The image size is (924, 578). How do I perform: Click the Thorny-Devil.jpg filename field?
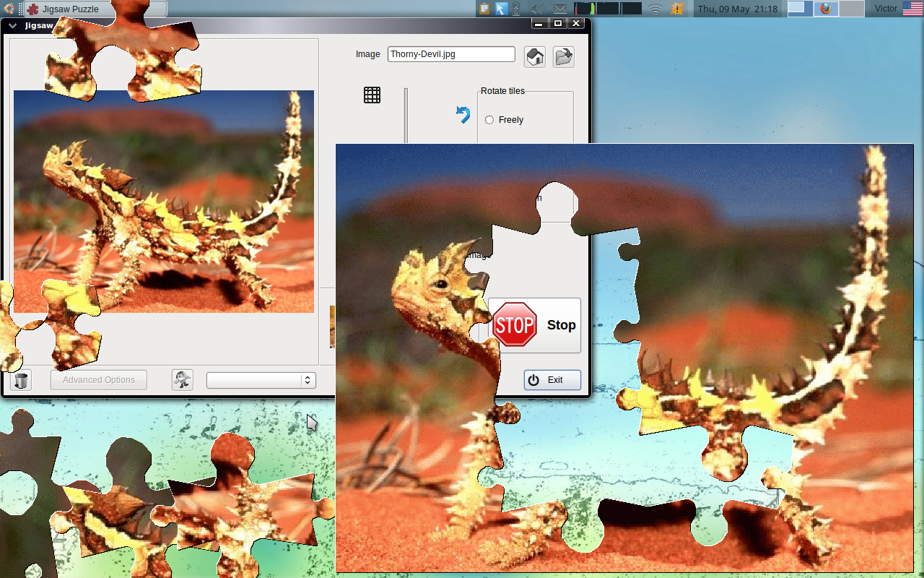[x=450, y=53]
